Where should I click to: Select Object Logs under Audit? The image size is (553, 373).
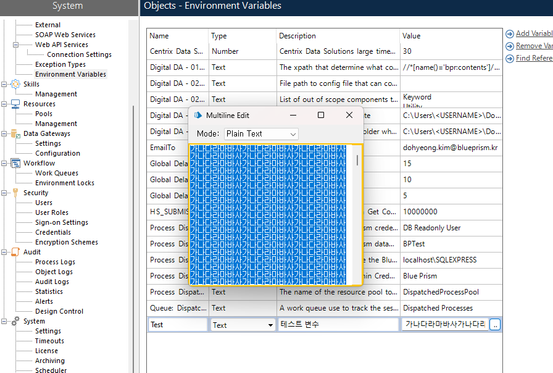(54, 272)
